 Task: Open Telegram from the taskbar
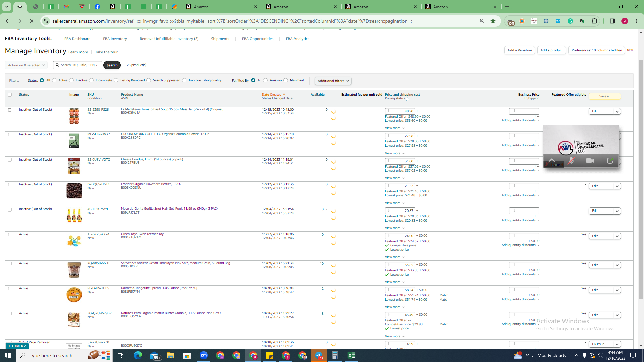click(x=319, y=355)
